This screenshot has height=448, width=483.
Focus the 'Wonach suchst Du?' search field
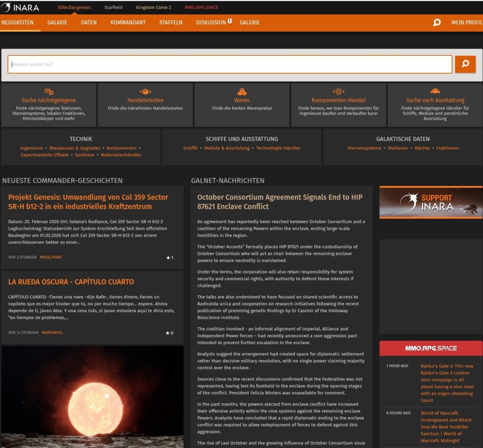229,64
